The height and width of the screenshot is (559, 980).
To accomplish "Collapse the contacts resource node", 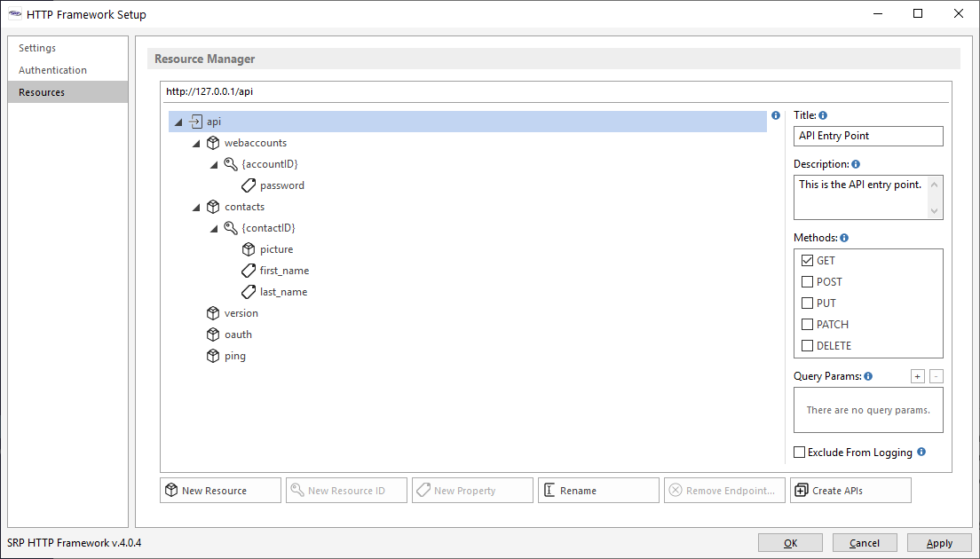I will tap(196, 208).
